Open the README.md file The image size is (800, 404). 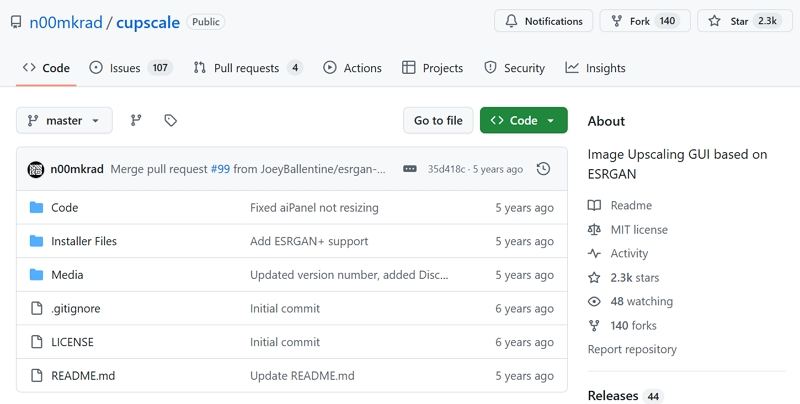83,376
